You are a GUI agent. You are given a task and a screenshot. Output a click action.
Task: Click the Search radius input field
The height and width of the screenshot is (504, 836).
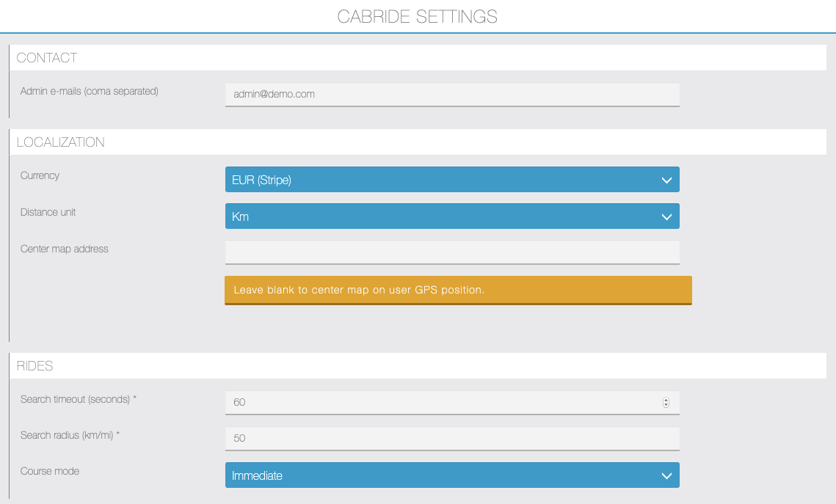[x=452, y=439]
